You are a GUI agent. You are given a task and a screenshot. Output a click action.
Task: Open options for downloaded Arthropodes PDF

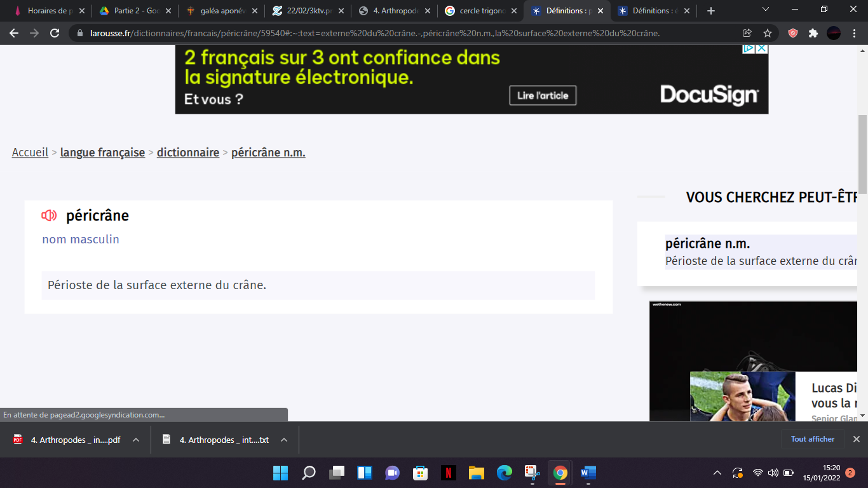135,440
